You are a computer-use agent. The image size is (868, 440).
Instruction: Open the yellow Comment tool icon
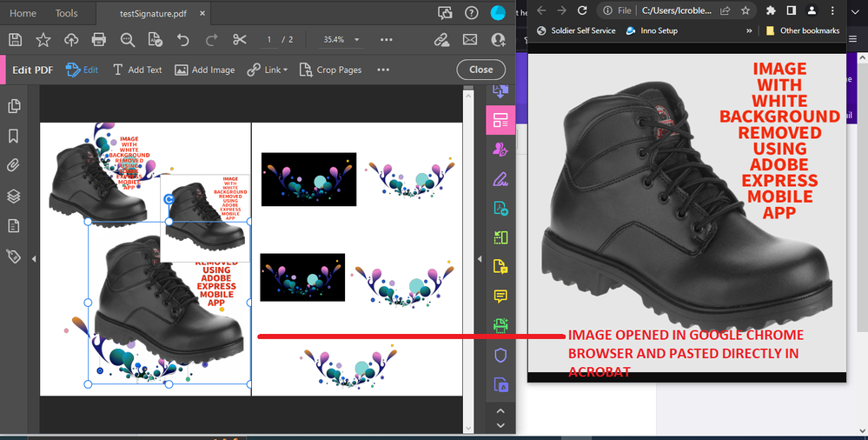[x=500, y=296]
